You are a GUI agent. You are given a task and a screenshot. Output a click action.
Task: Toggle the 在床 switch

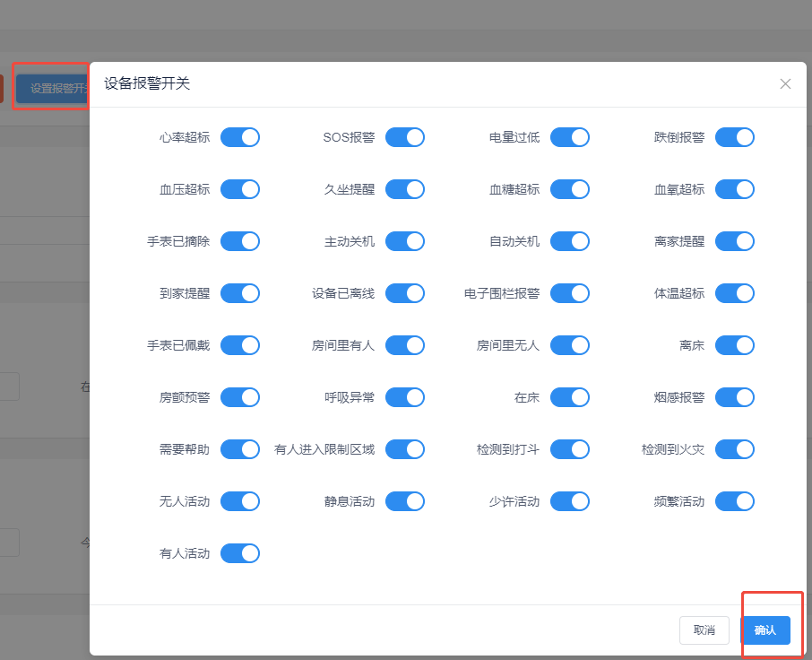(x=570, y=397)
